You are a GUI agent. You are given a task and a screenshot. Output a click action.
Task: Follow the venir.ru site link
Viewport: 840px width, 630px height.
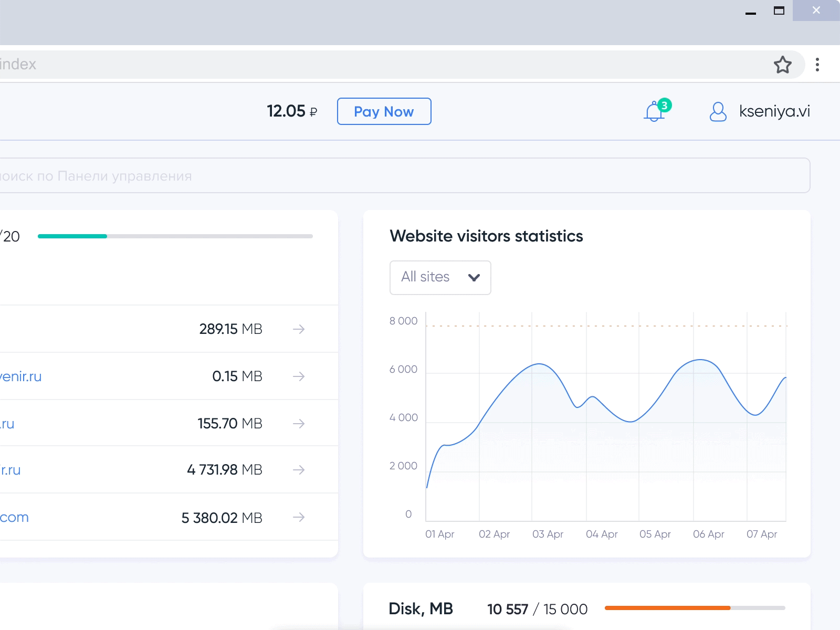point(21,376)
